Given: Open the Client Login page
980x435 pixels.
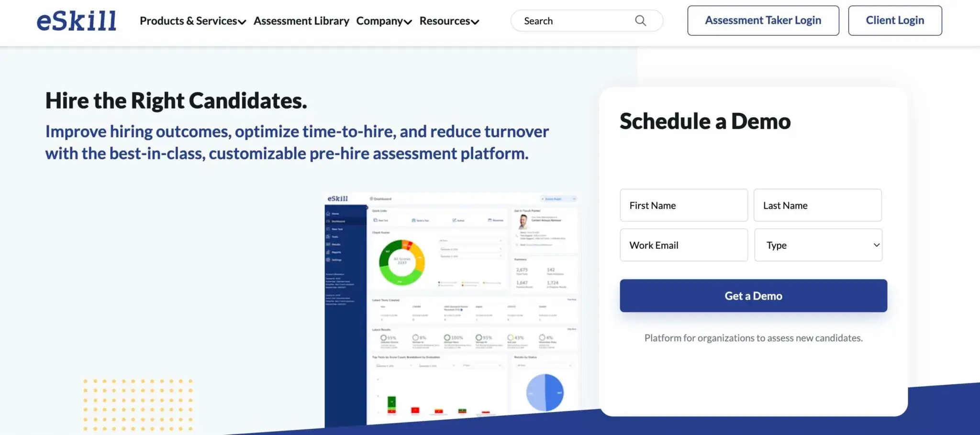Looking at the screenshot, I should click(x=894, y=20).
